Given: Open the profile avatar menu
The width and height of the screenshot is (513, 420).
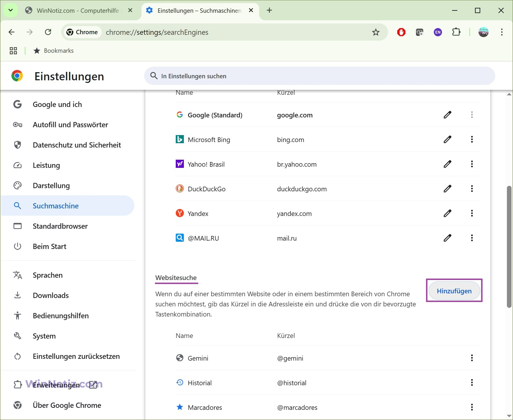Looking at the screenshot, I should pos(483,32).
